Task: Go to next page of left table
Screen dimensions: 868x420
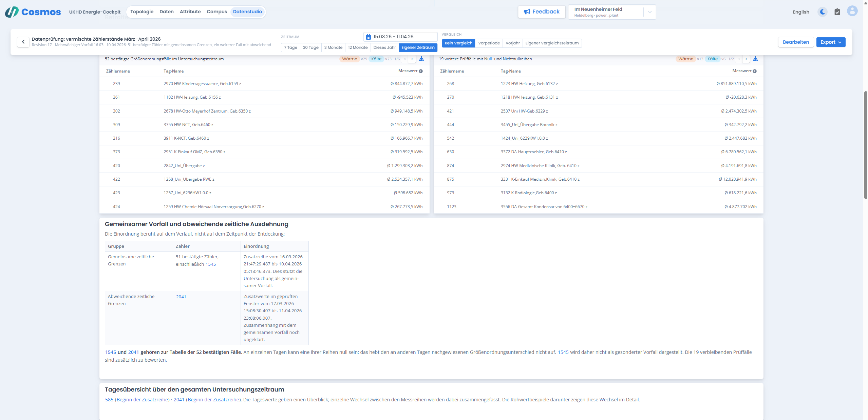Action: coord(412,59)
